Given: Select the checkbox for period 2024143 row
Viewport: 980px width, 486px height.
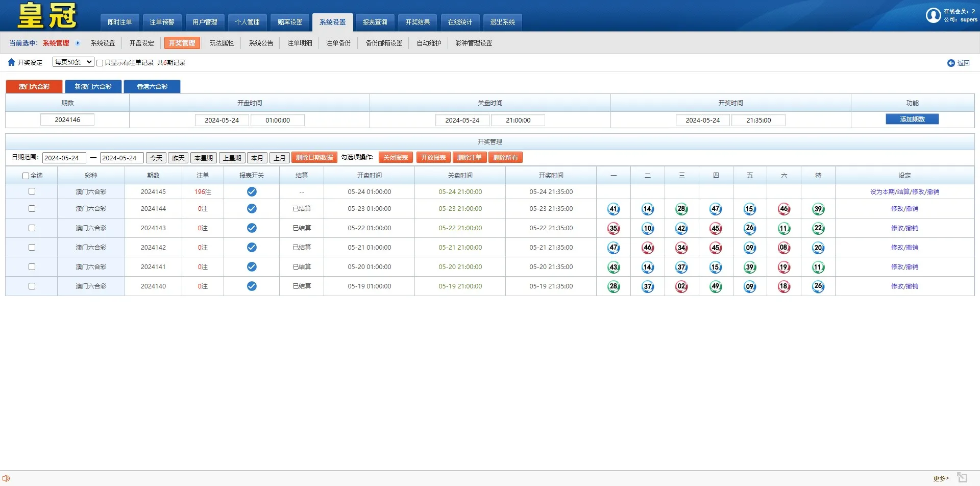Looking at the screenshot, I should tap(32, 228).
